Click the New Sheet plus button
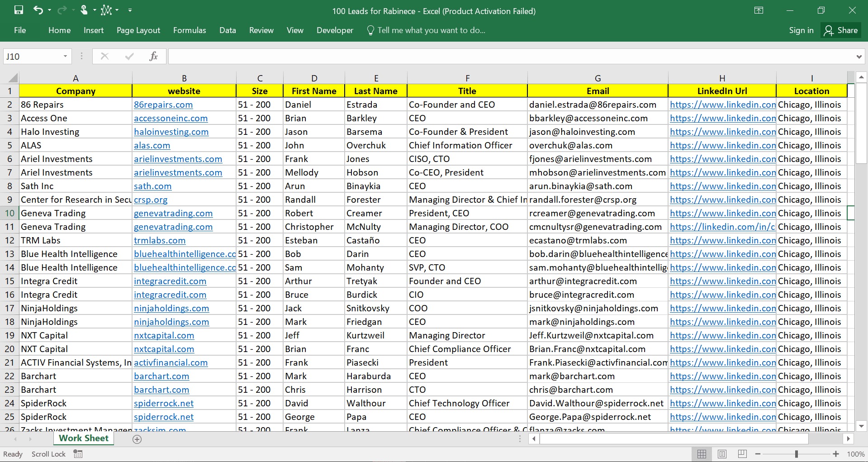 (x=137, y=439)
